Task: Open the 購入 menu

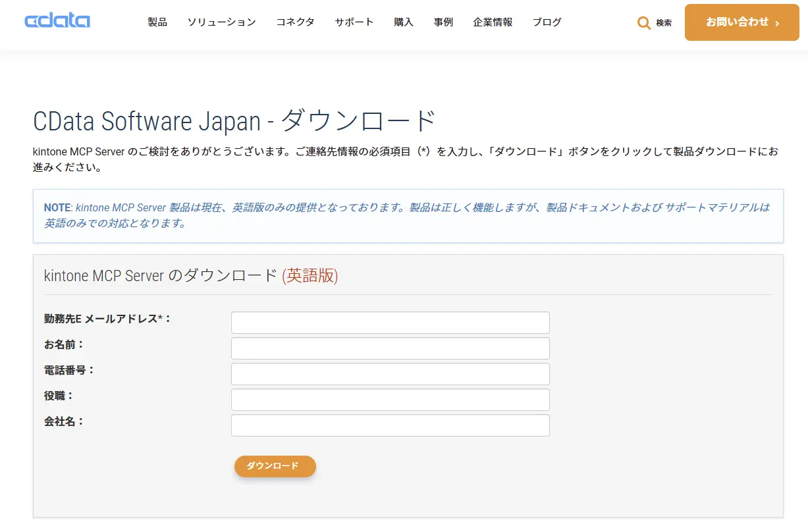Action: 404,22
